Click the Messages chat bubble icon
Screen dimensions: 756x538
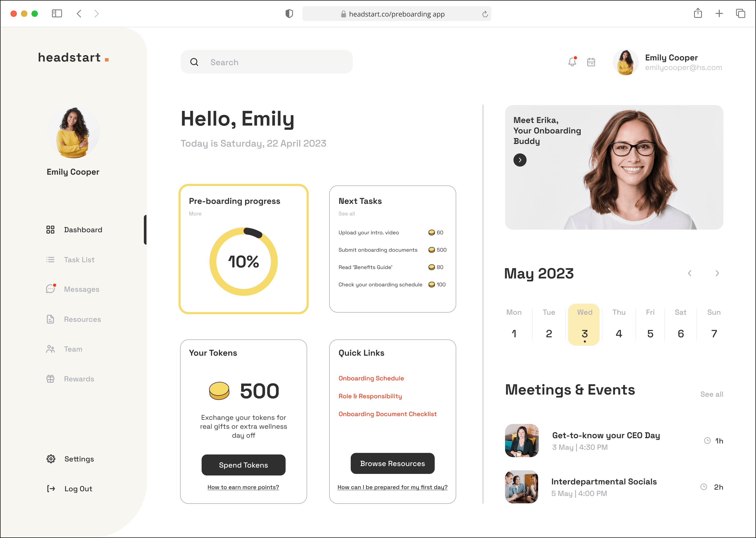pyautogui.click(x=50, y=289)
